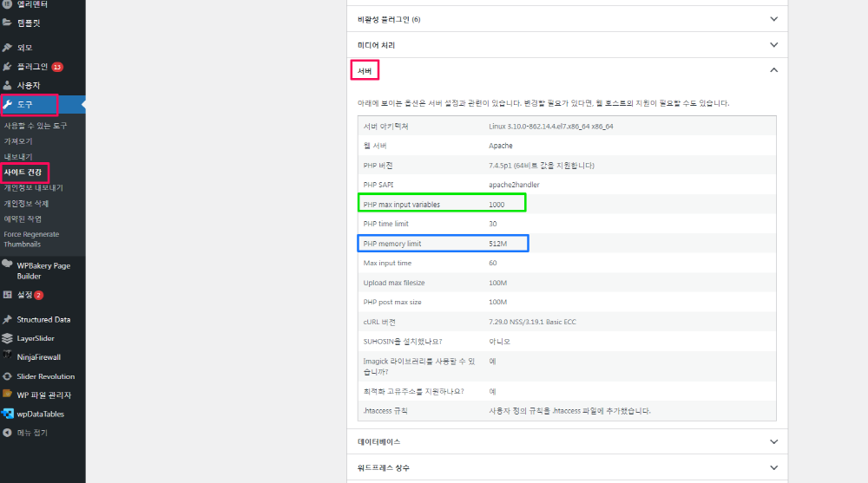Click the PHP time limit row label

click(386, 224)
